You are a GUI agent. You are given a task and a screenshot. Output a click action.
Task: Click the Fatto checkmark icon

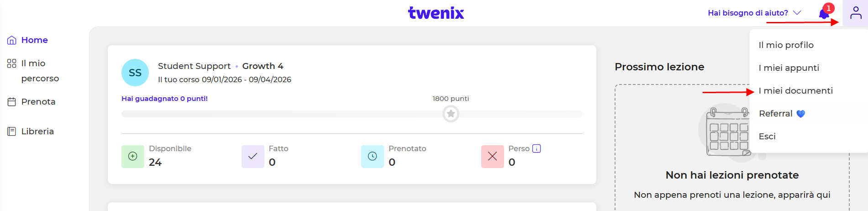pyautogui.click(x=253, y=156)
